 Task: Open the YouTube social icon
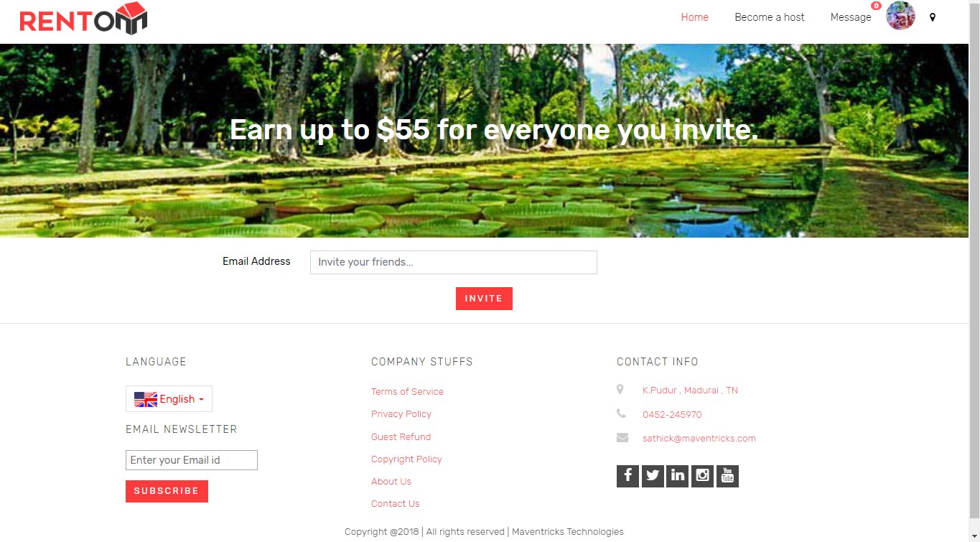pos(727,476)
